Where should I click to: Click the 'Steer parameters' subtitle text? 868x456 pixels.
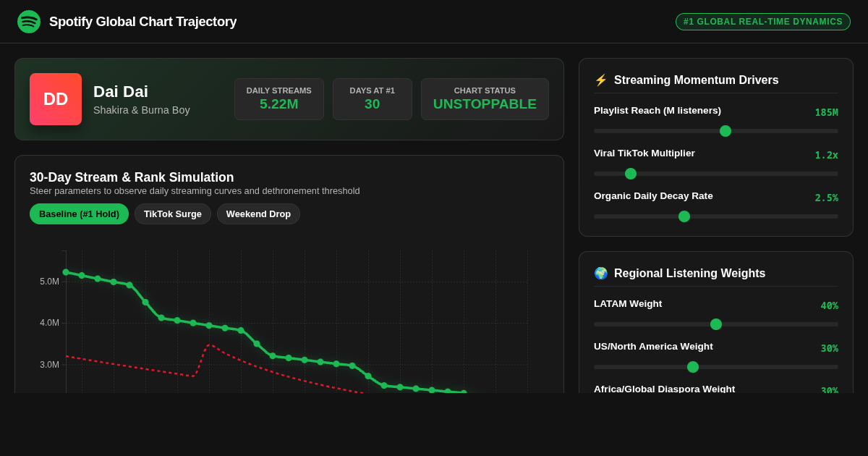pyautogui.click(x=195, y=191)
